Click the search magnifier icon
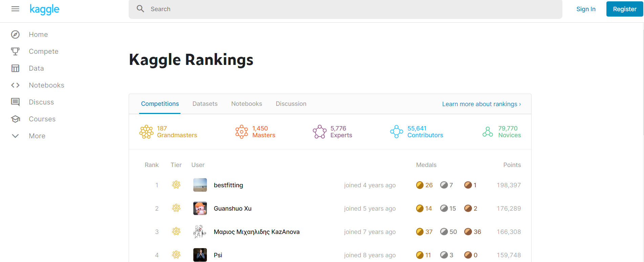The height and width of the screenshot is (262, 644). click(141, 9)
